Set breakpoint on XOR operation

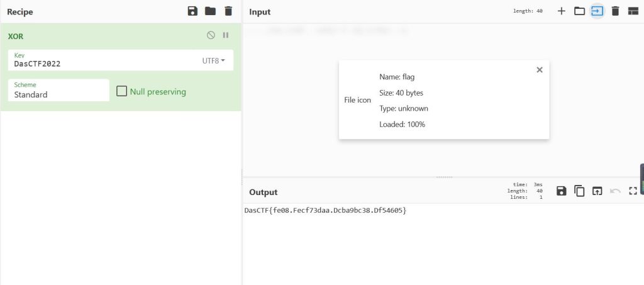226,35
